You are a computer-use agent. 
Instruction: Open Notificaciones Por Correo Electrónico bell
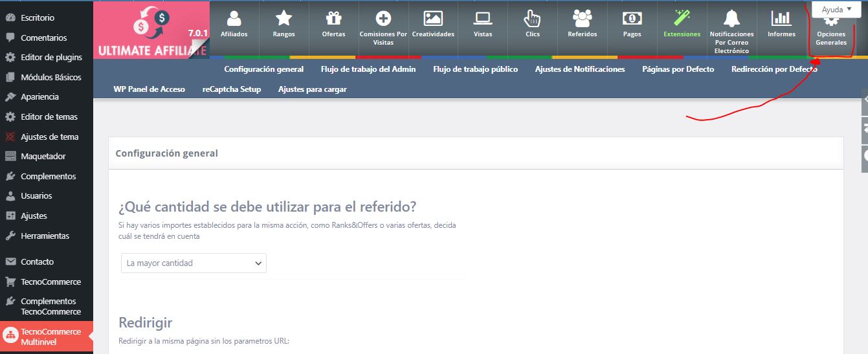click(x=731, y=17)
